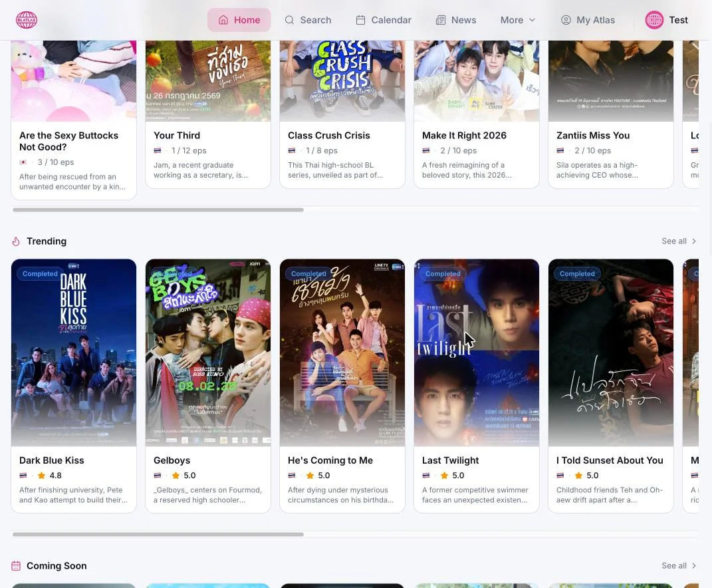Click star rating icon on Dark Blue Kiss
Screen dimensions: 712x588
click(41, 476)
